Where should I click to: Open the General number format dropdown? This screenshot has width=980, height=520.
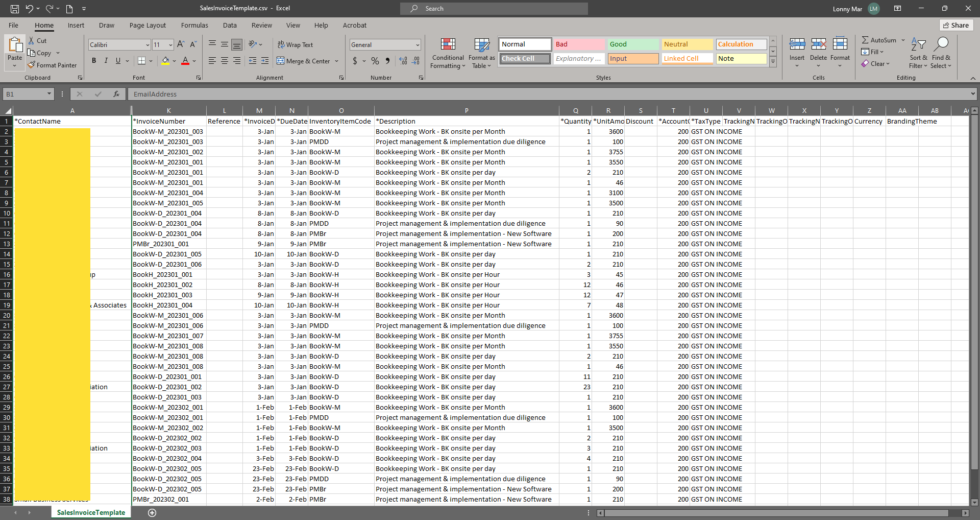point(418,45)
